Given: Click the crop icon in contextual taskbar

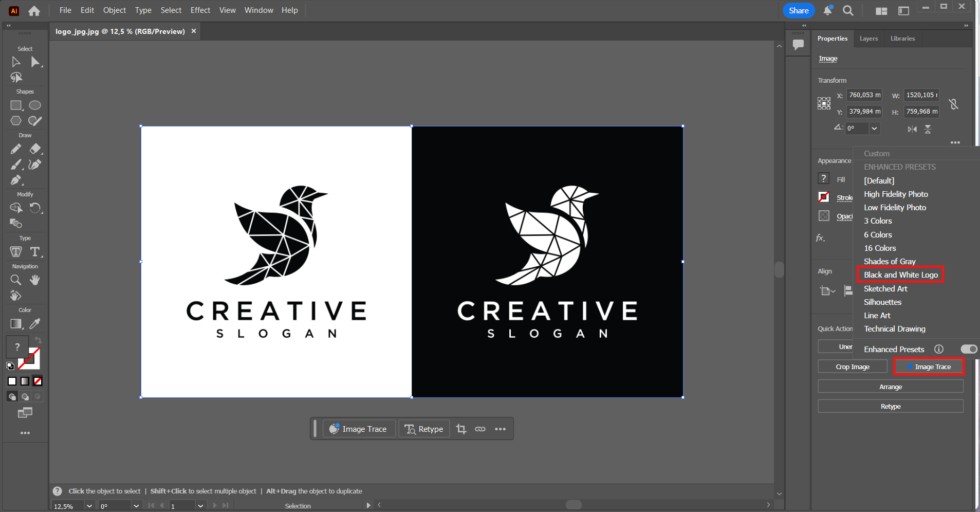Looking at the screenshot, I should pos(461,429).
